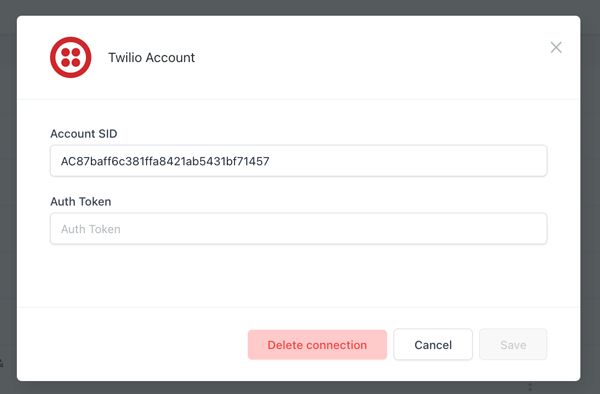The height and width of the screenshot is (394, 600).
Task: Click empty space left of Delete connection
Action: tap(132, 345)
